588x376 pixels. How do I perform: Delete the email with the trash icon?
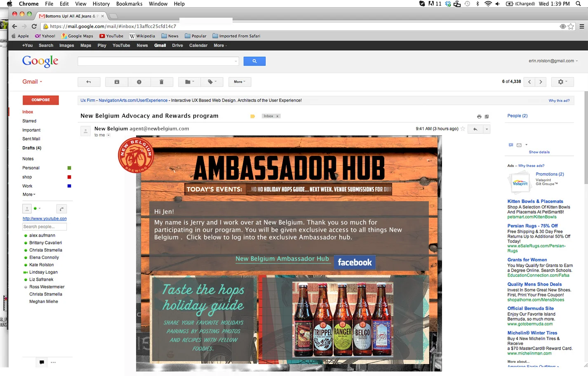(162, 82)
